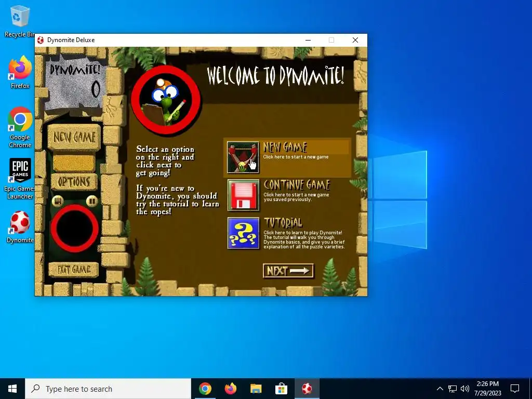Click the NEXT arrow button
532x399 pixels.
pos(288,271)
